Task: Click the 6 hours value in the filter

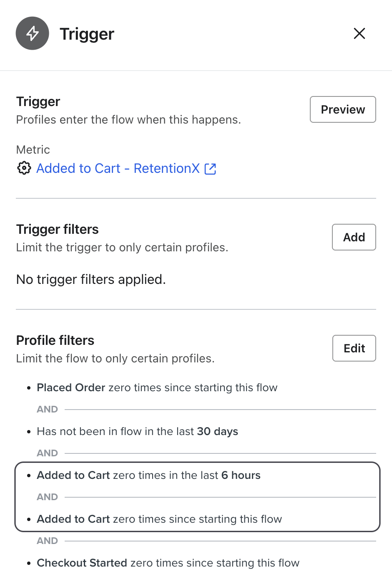Action: click(240, 475)
